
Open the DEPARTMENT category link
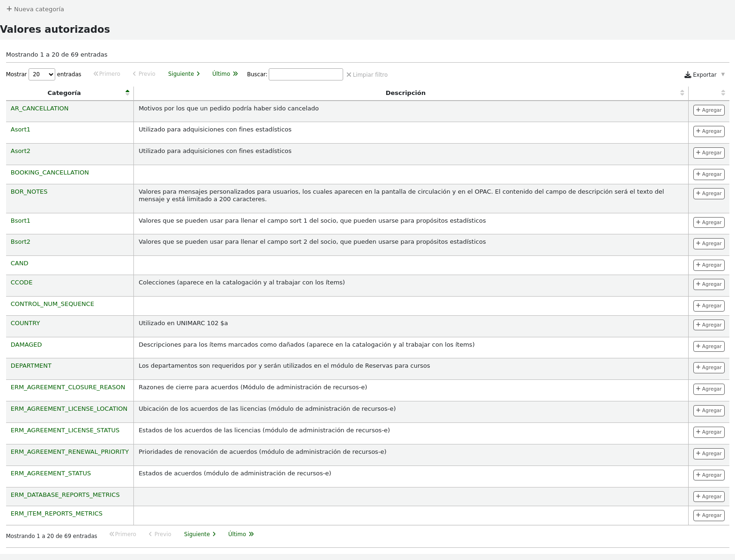(x=31, y=366)
